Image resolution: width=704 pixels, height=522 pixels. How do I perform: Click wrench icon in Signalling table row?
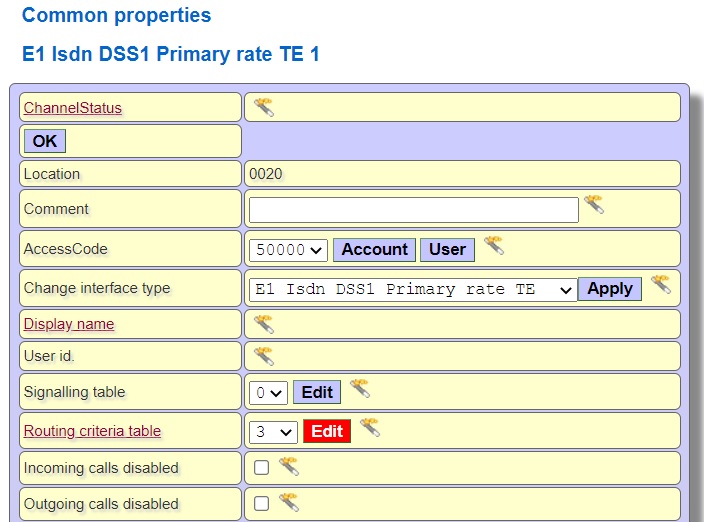[360, 389]
